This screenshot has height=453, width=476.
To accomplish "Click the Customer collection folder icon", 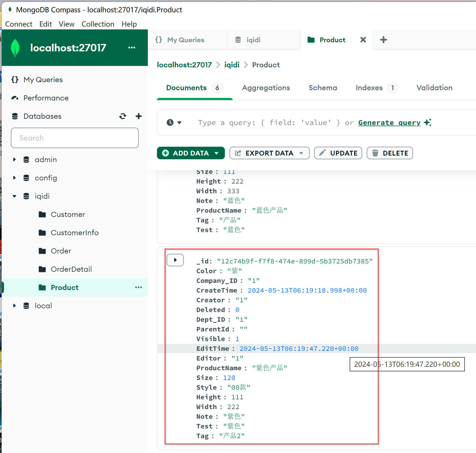I will (x=42, y=214).
